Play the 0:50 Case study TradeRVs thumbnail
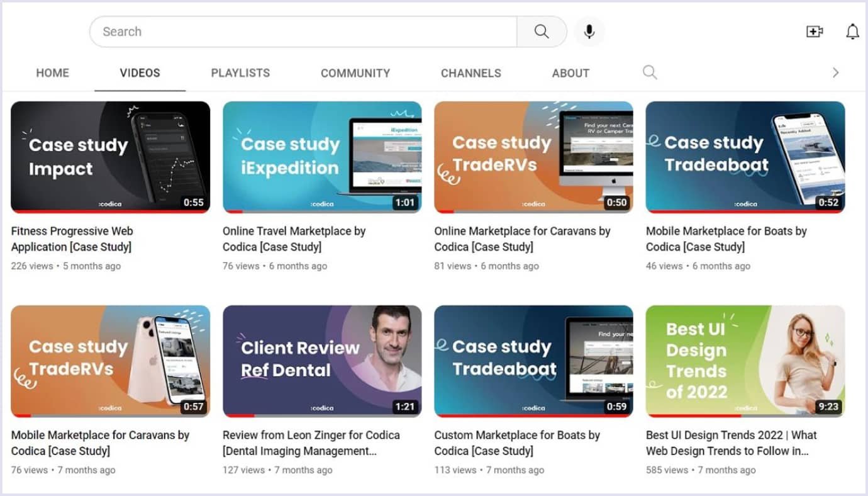Screen dimensions: 868x496 coord(534,157)
